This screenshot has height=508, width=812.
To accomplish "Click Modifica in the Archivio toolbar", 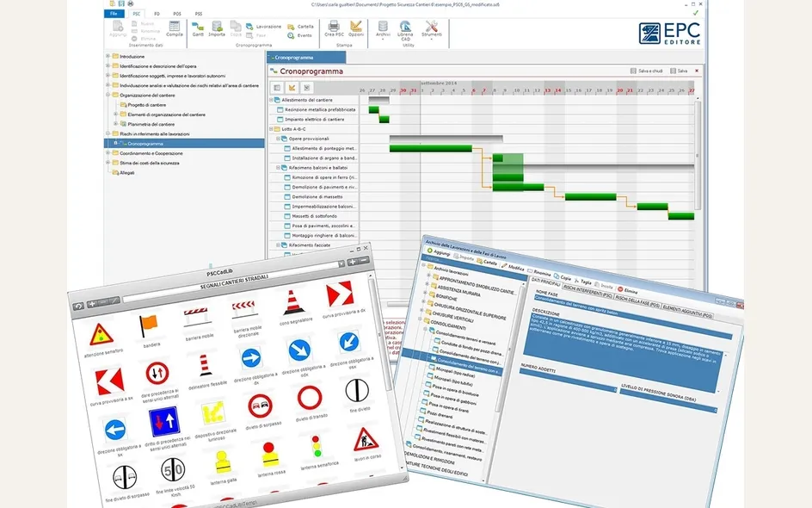I will pos(512,268).
